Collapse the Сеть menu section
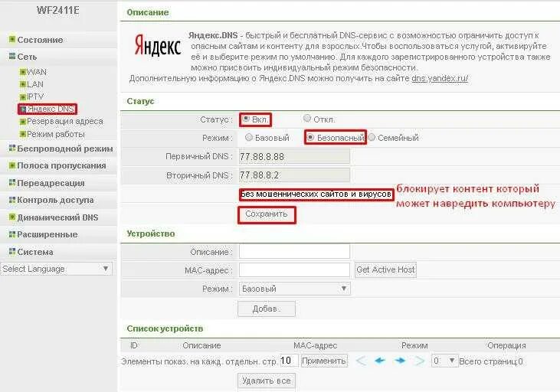The image size is (560, 392). pos(27,57)
